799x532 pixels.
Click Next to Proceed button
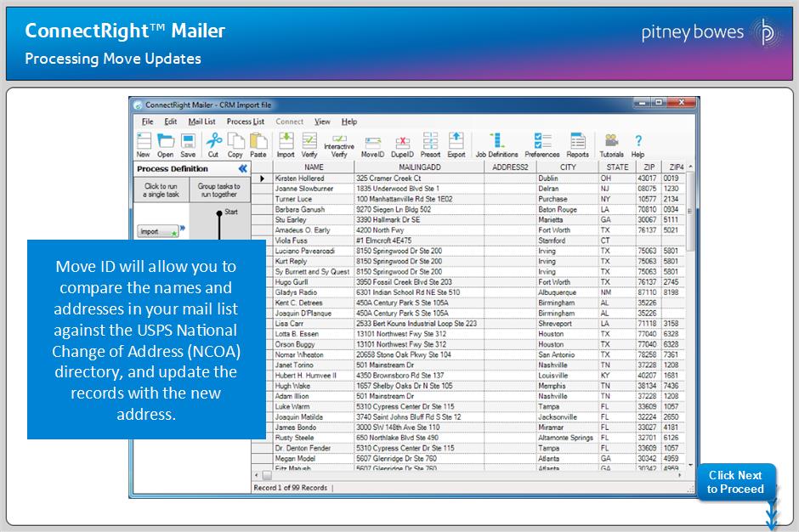pyautogui.click(x=735, y=482)
